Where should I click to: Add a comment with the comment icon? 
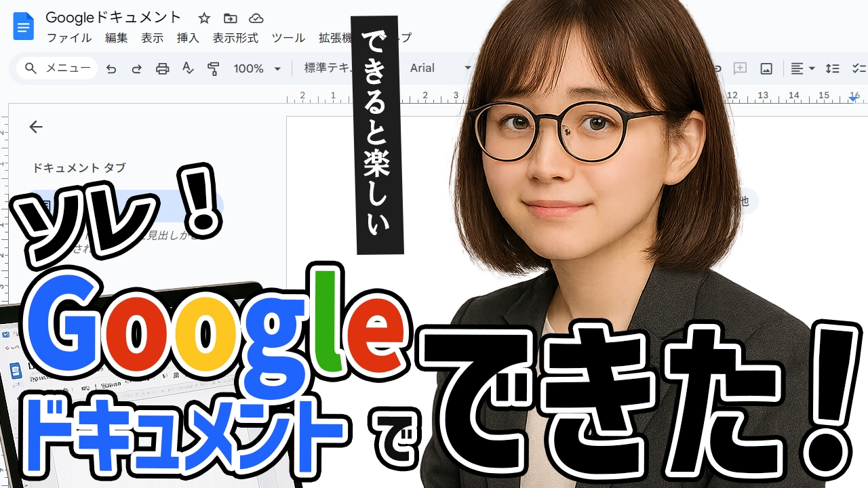(740, 68)
